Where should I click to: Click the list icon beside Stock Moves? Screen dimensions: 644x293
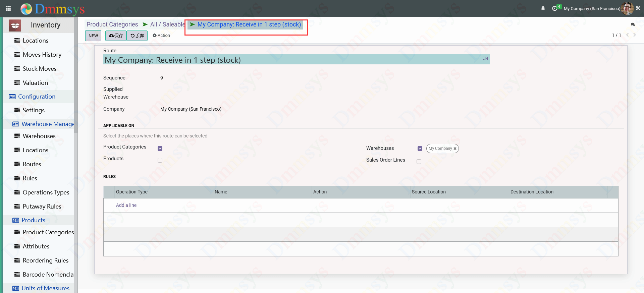pyautogui.click(x=17, y=68)
